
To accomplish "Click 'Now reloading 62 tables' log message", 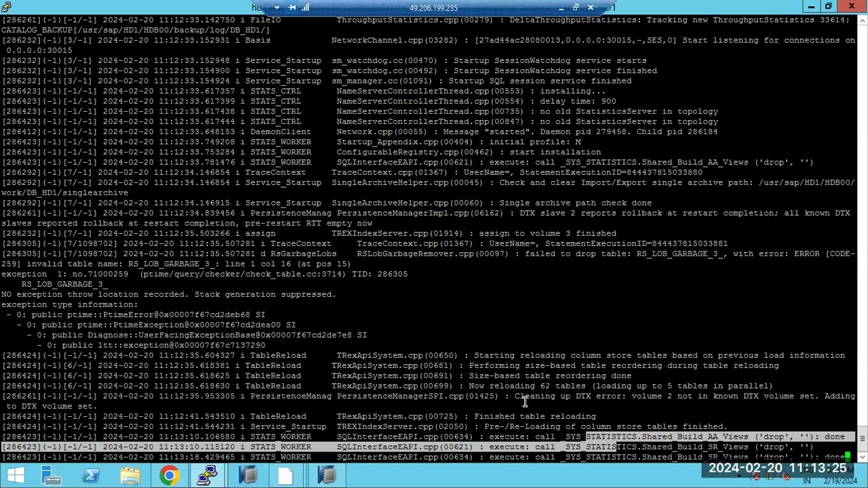I will click(x=620, y=386).
